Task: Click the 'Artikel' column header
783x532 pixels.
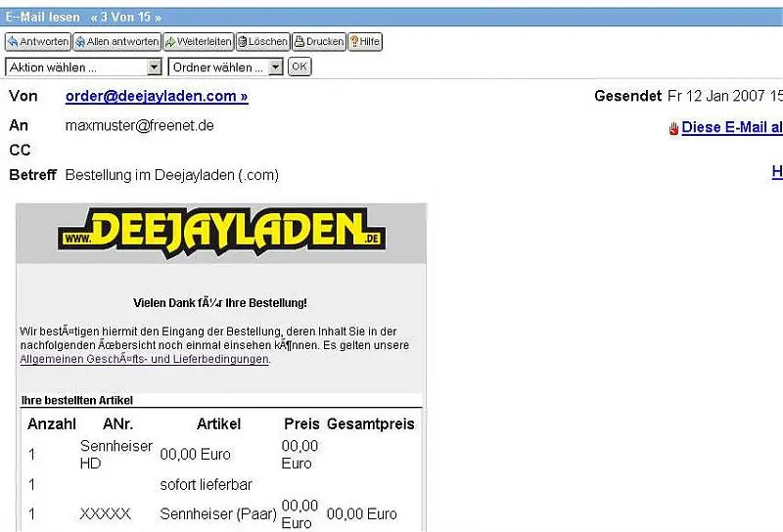Action: pos(218,423)
